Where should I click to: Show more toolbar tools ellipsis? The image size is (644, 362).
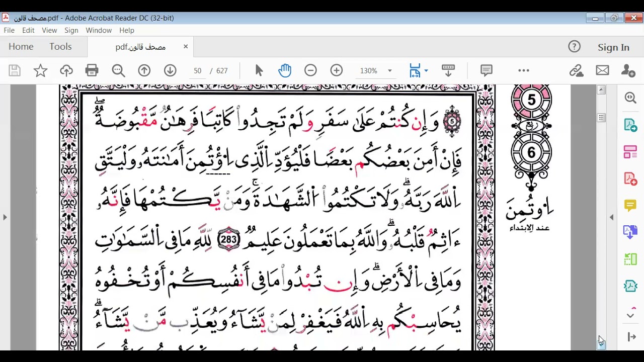point(524,70)
